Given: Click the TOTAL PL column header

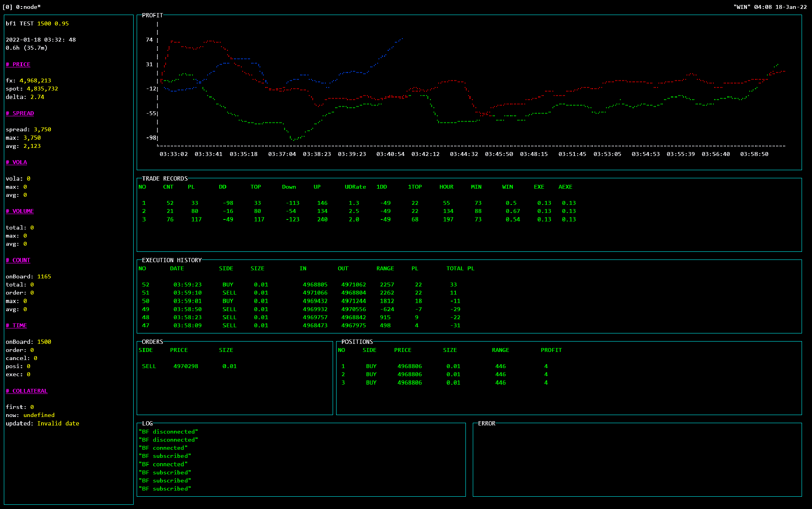Looking at the screenshot, I should click(x=460, y=268).
